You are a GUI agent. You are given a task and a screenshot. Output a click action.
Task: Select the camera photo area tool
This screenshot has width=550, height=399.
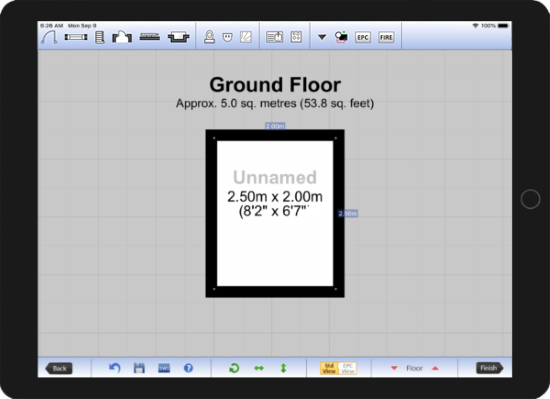pyautogui.click(x=341, y=37)
